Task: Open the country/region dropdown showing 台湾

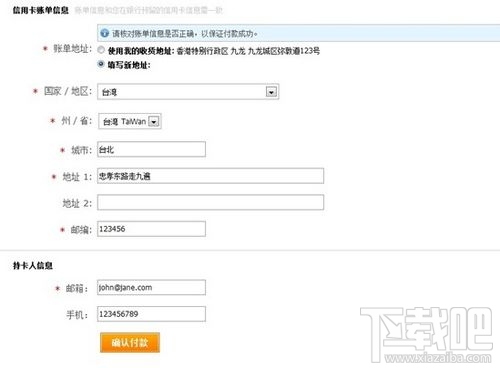Action: (188, 92)
